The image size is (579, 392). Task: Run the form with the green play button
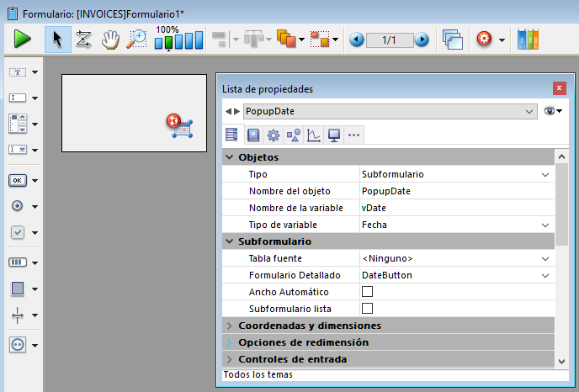coord(23,39)
